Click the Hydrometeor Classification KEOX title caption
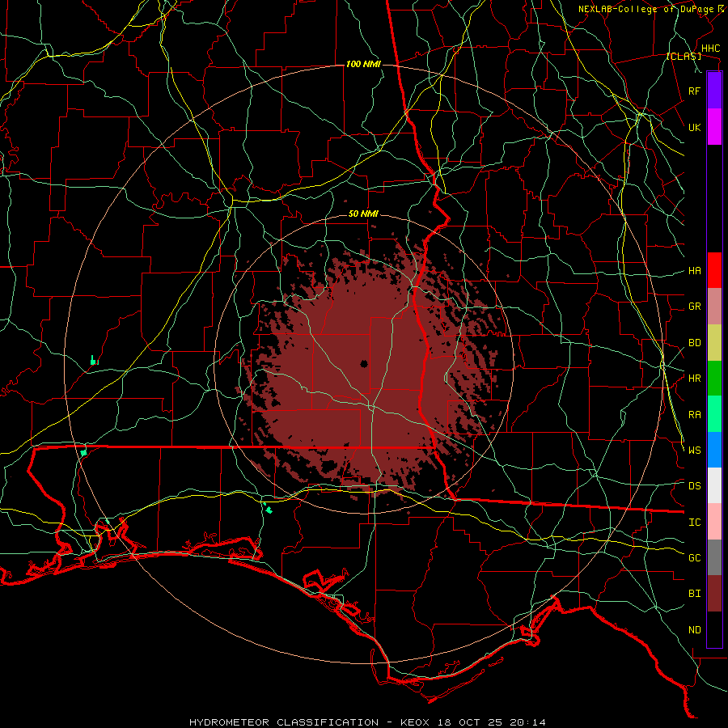The width and height of the screenshot is (728, 728). (x=367, y=722)
